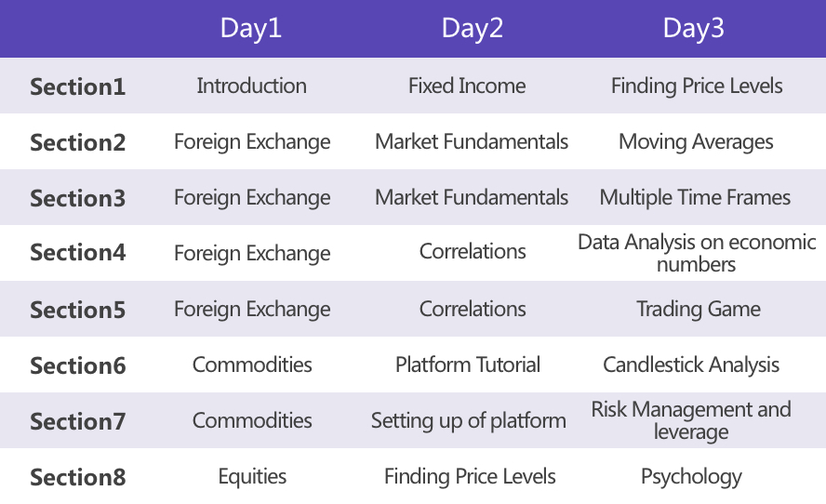Select the Trading Game cell
Image resolution: width=826 pixels, height=504 pixels.
pyautogui.click(x=699, y=309)
